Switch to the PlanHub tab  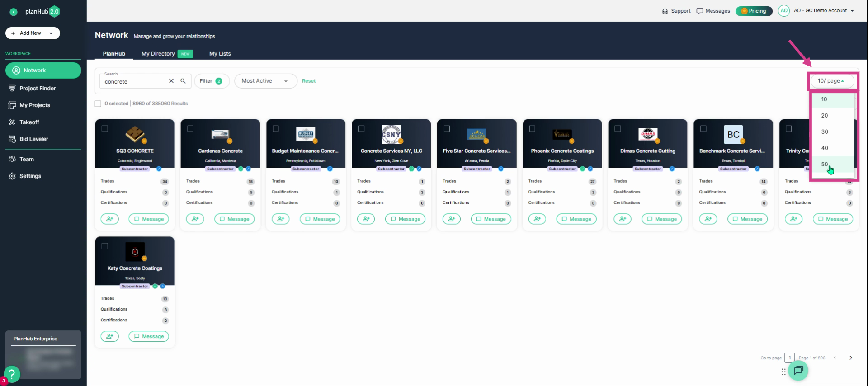tap(114, 54)
